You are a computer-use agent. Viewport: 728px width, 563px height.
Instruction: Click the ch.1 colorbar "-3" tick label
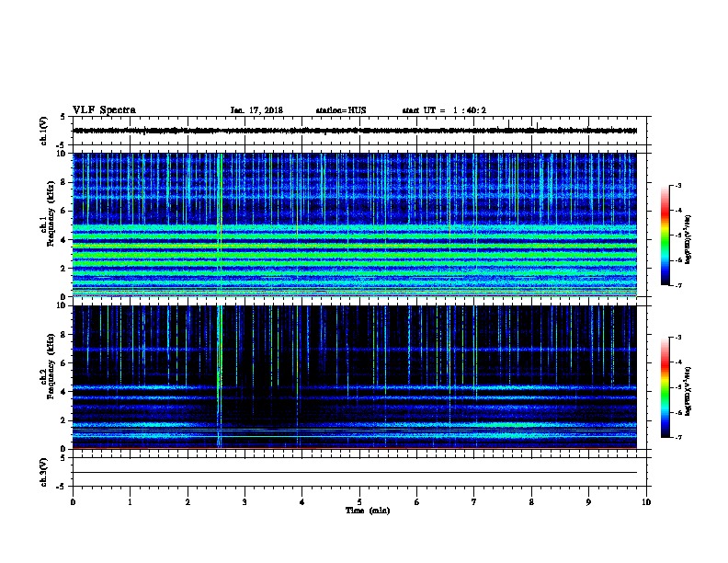coord(678,185)
